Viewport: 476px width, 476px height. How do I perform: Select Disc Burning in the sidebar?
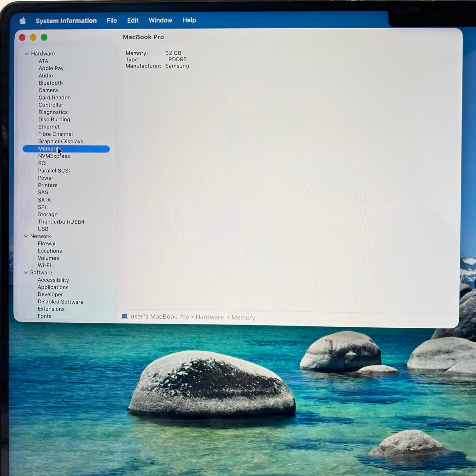click(x=54, y=119)
